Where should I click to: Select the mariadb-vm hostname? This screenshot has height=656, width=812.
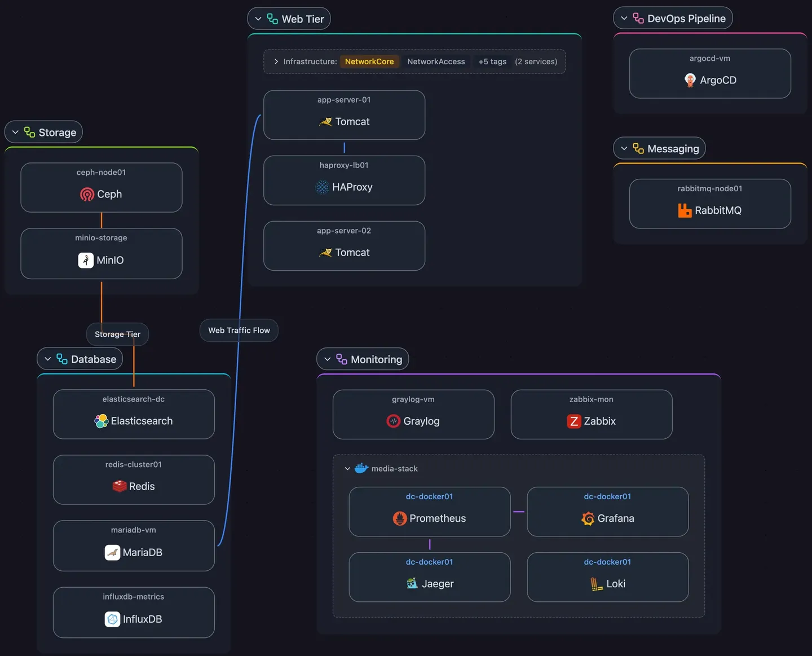tap(134, 530)
